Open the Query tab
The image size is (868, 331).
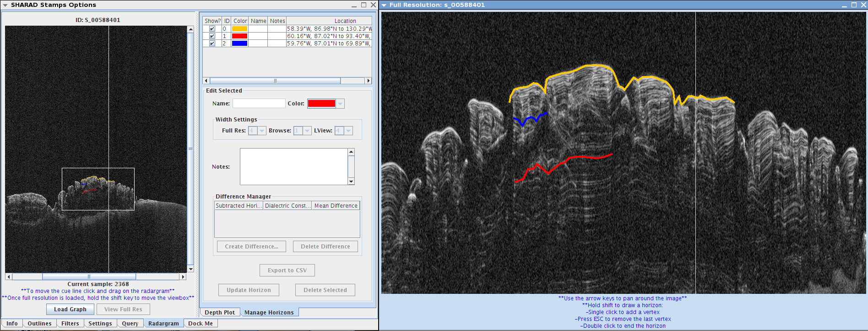[x=130, y=324]
